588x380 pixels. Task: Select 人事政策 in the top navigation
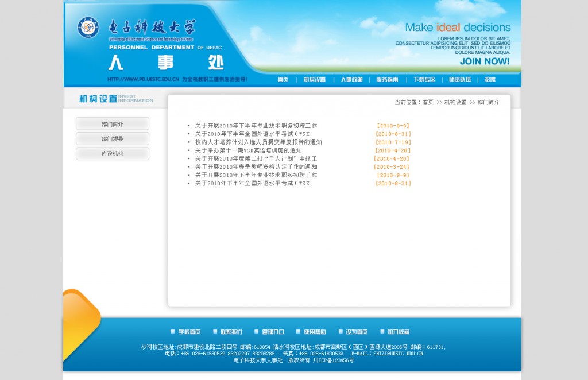point(351,80)
